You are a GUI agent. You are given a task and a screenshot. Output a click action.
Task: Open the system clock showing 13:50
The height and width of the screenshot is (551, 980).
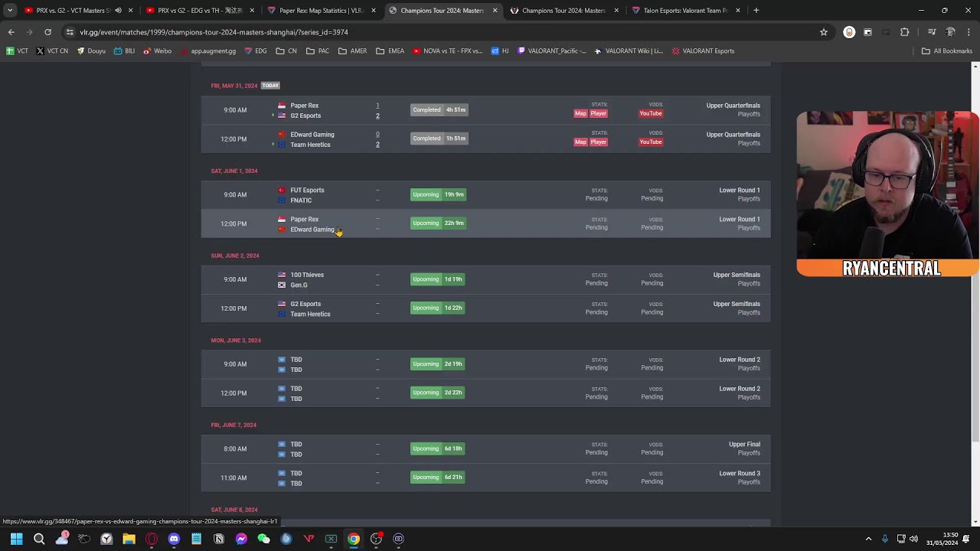pyautogui.click(x=942, y=539)
